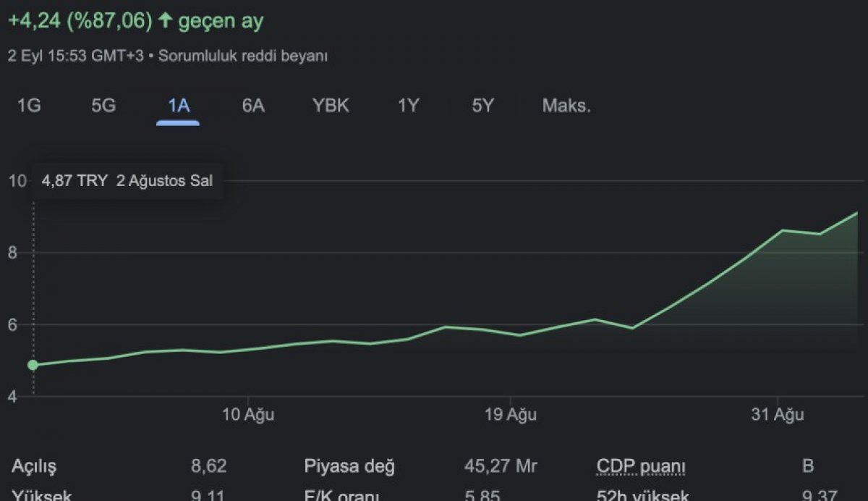The height and width of the screenshot is (501, 868).
Task: Click the 19 Ağu axis label
Action: click(510, 415)
